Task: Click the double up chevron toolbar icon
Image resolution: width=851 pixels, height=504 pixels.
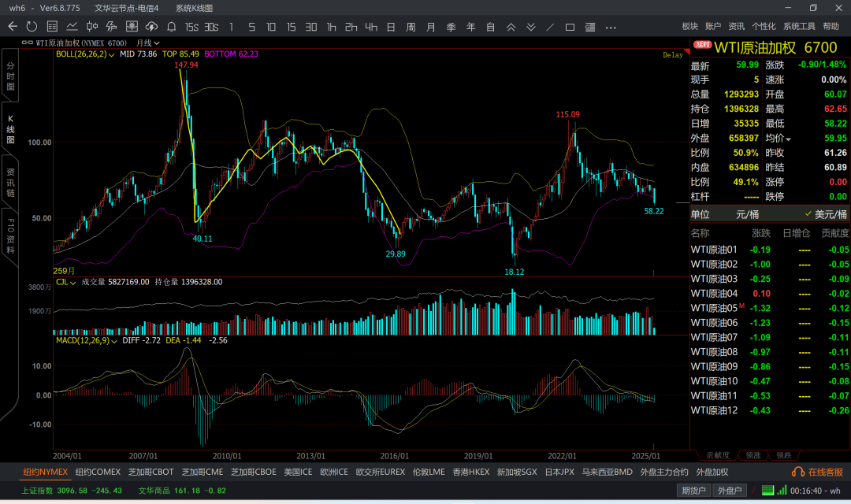Action: [511, 27]
